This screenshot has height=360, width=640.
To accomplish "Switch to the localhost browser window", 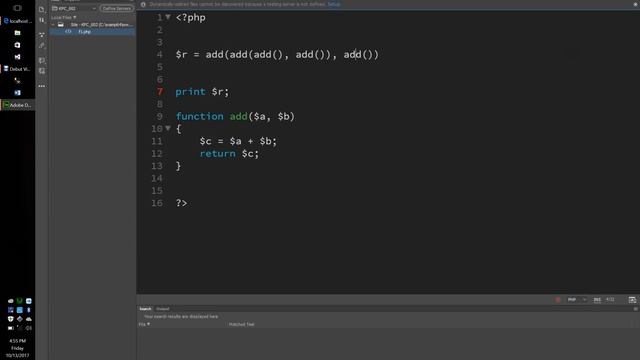I will (x=18, y=21).
